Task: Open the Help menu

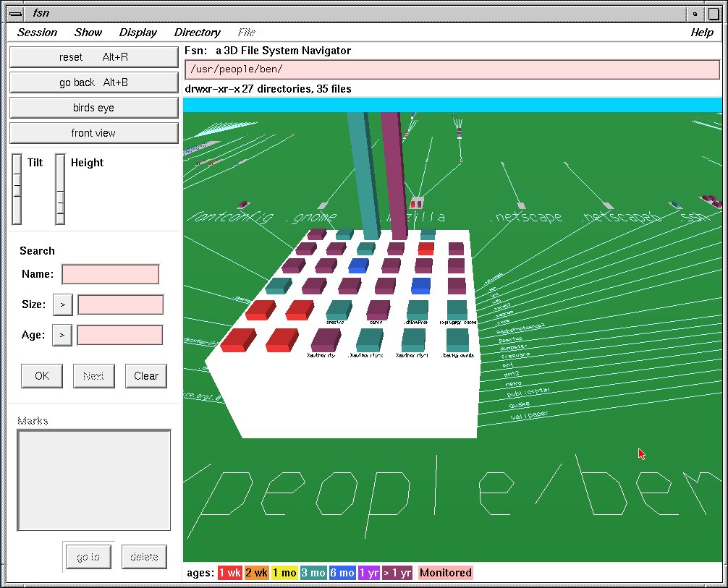Action: [x=702, y=33]
